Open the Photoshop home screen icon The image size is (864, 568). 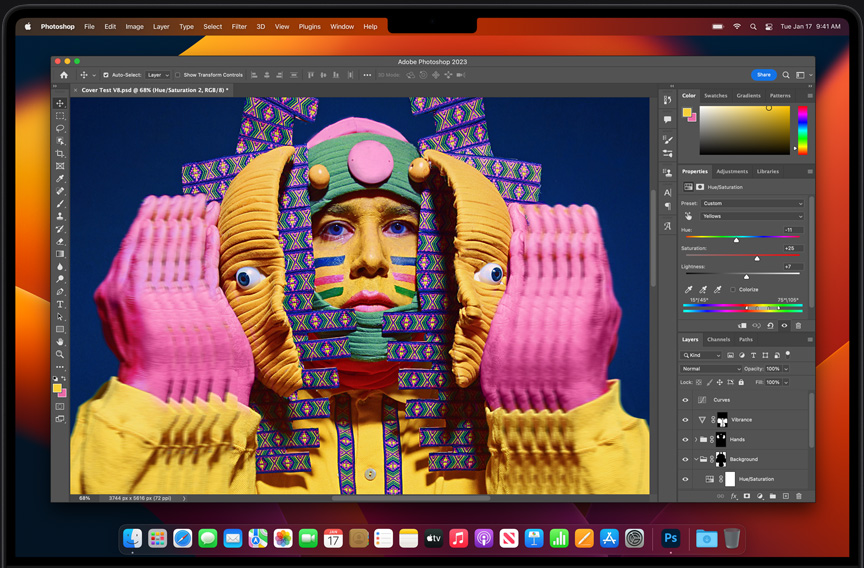64,75
